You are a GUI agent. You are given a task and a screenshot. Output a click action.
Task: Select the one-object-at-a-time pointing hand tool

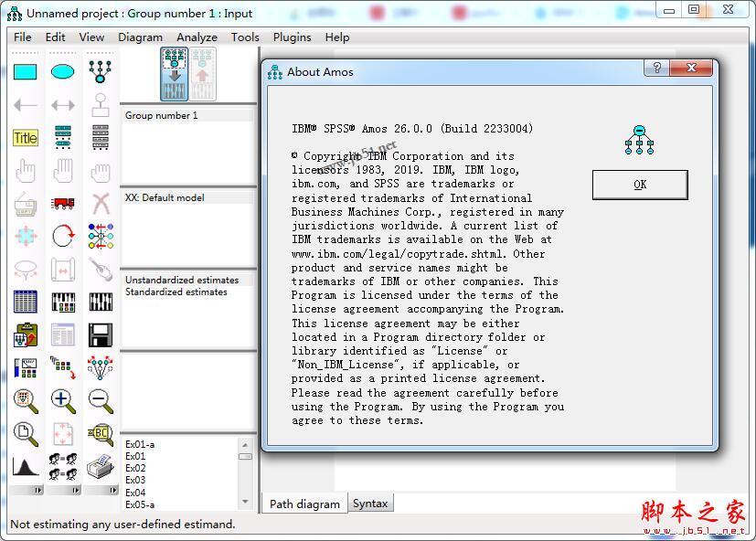coord(25,170)
